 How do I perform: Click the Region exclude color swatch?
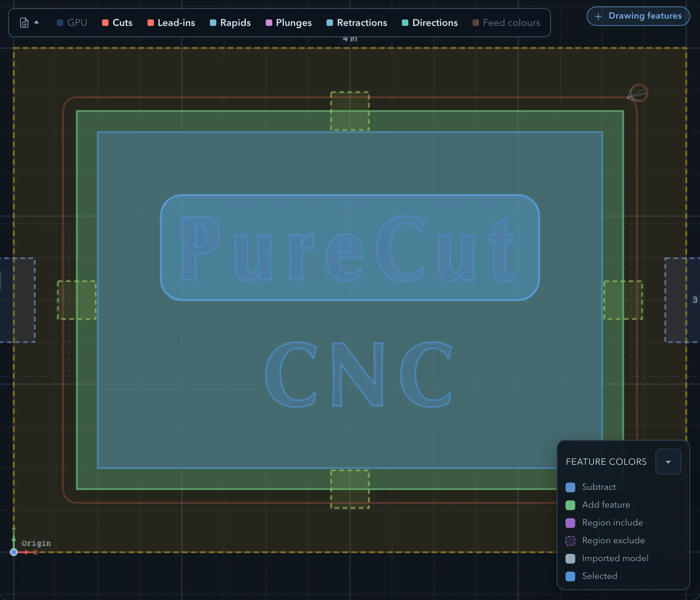point(570,540)
